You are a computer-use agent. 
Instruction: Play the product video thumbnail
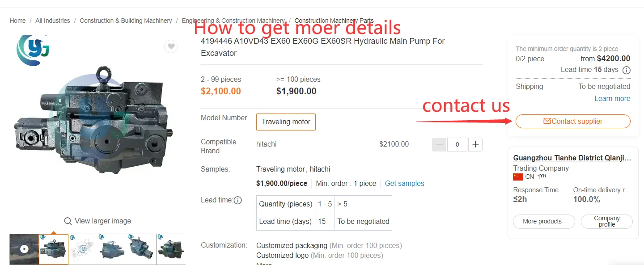tap(24, 249)
